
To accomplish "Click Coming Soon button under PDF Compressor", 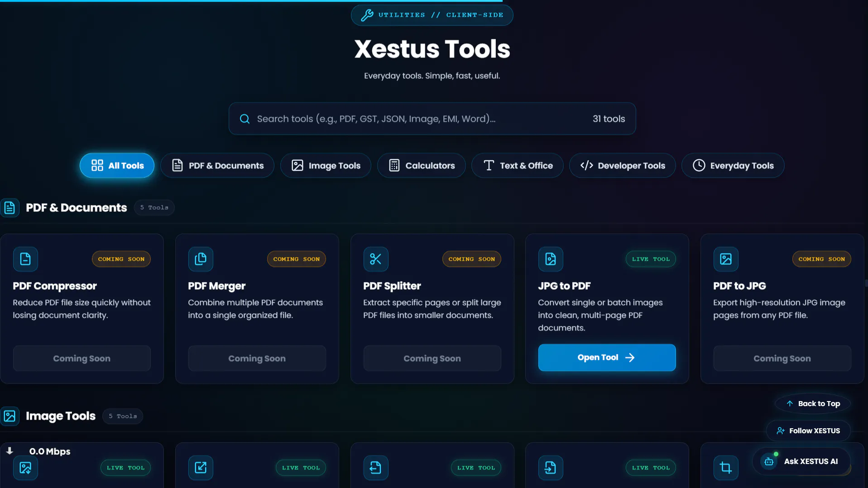I will click(x=82, y=359).
